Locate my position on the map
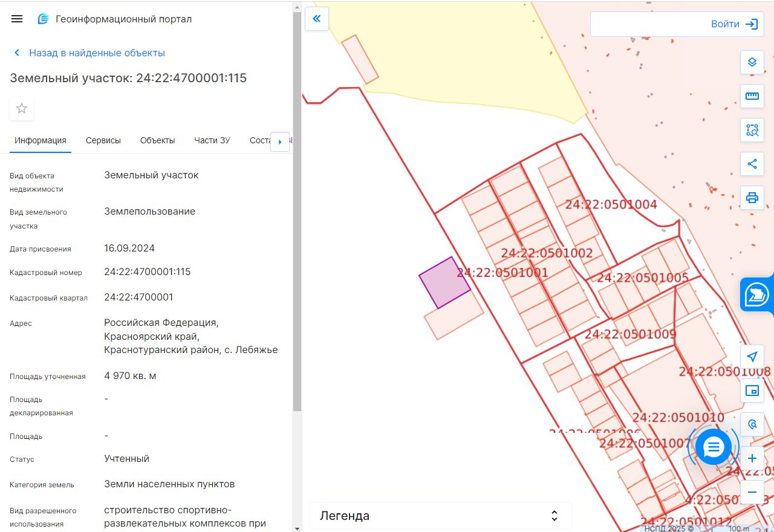The height and width of the screenshot is (532, 774). point(752,357)
